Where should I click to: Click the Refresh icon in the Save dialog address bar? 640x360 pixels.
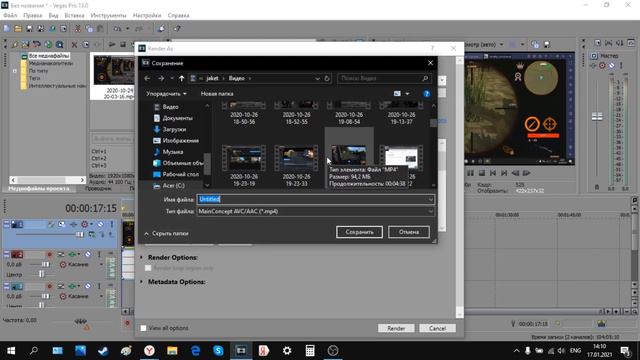pos(327,78)
